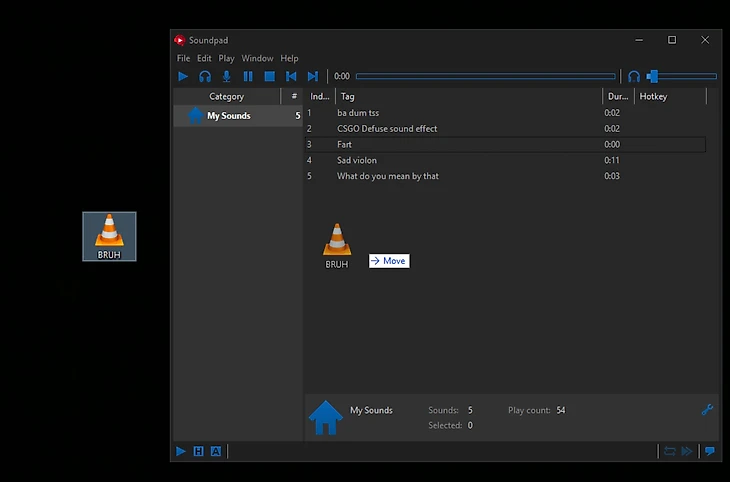Pause playback with the pause icon
This screenshot has width=730, height=482.
(248, 76)
